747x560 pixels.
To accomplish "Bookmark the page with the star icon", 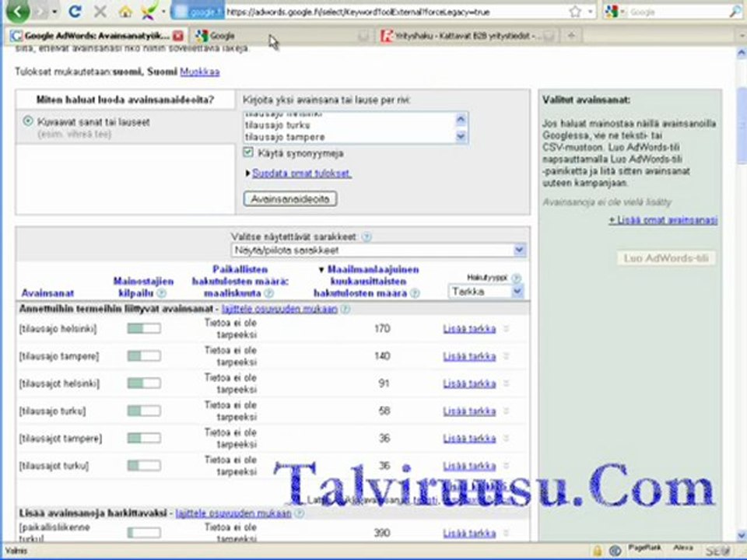I will [576, 12].
